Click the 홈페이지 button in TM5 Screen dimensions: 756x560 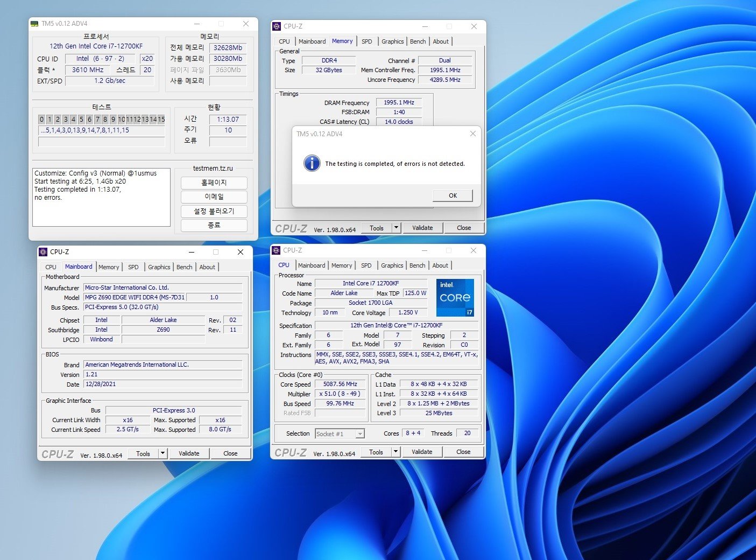coord(214,183)
